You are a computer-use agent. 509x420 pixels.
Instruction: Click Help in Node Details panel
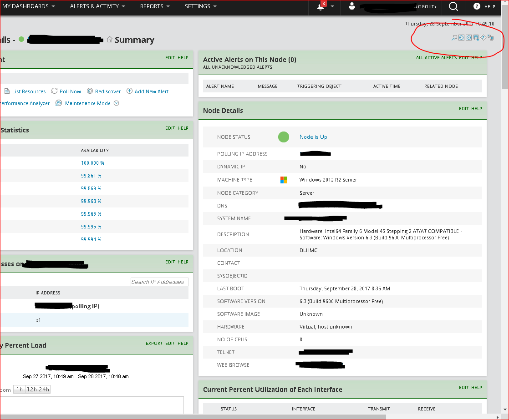point(477,108)
